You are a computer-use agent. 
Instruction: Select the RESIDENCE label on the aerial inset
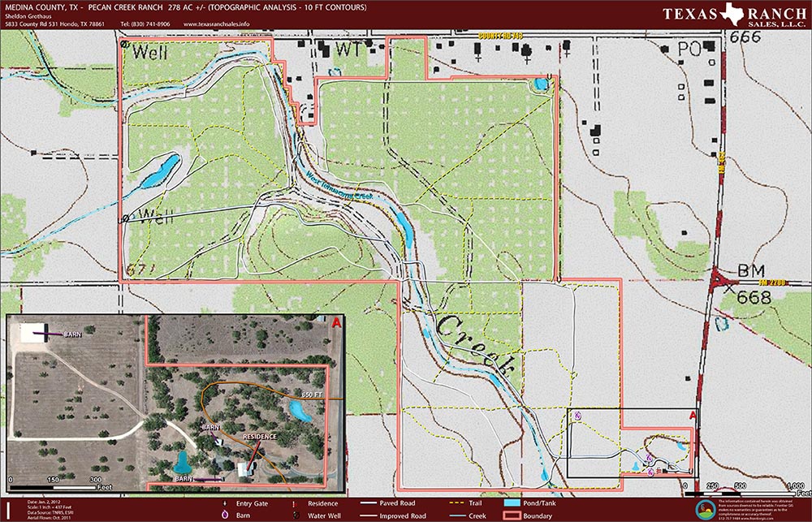pyautogui.click(x=261, y=437)
